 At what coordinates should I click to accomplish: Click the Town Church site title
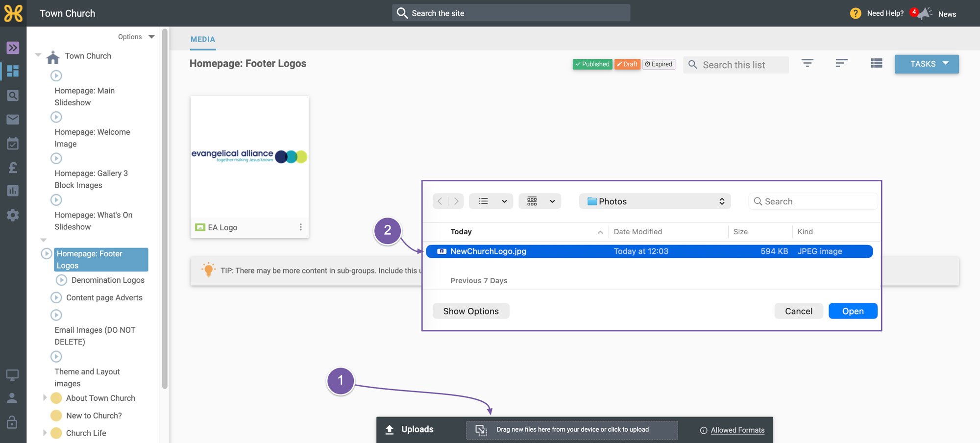(68, 13)
